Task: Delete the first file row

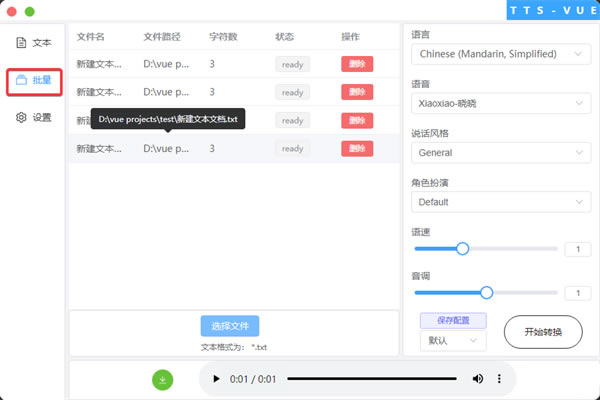Action: 357,64
